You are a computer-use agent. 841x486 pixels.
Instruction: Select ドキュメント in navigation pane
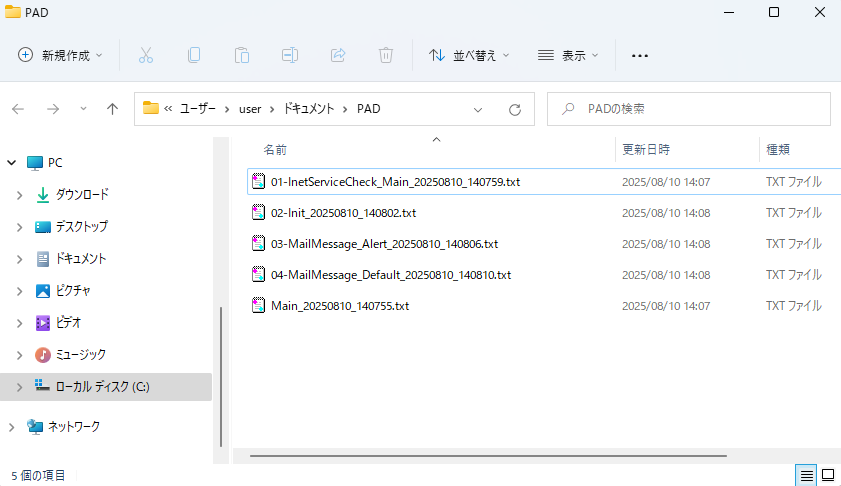pyautogui.click(x=81, y=259)
